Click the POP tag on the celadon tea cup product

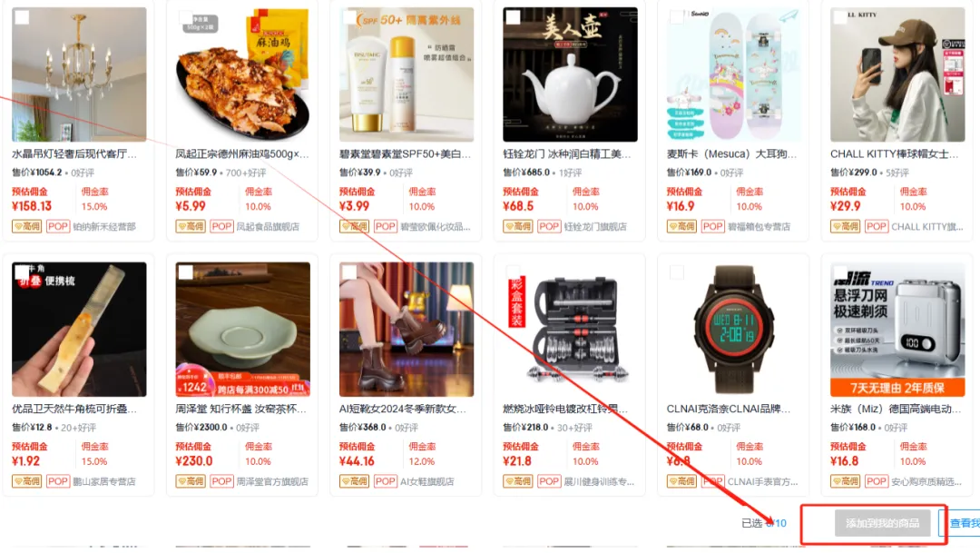pos(222,481)
